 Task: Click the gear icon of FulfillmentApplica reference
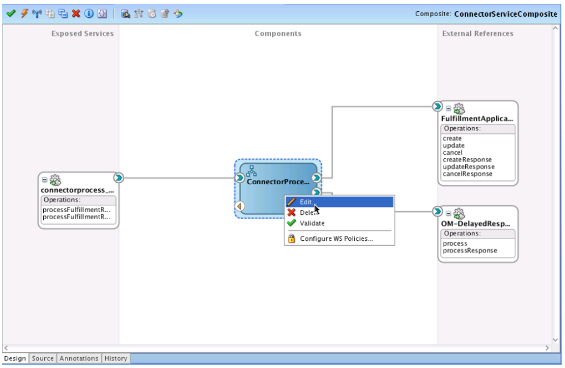click(459, 108)
